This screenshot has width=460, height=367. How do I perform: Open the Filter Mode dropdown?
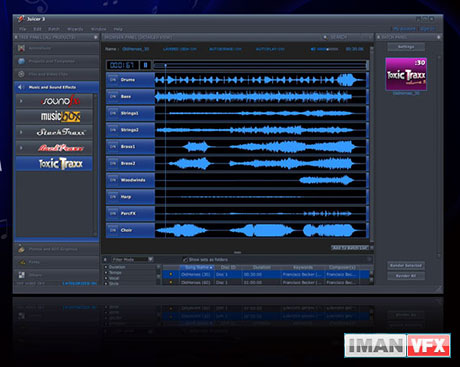coord(151,259)
